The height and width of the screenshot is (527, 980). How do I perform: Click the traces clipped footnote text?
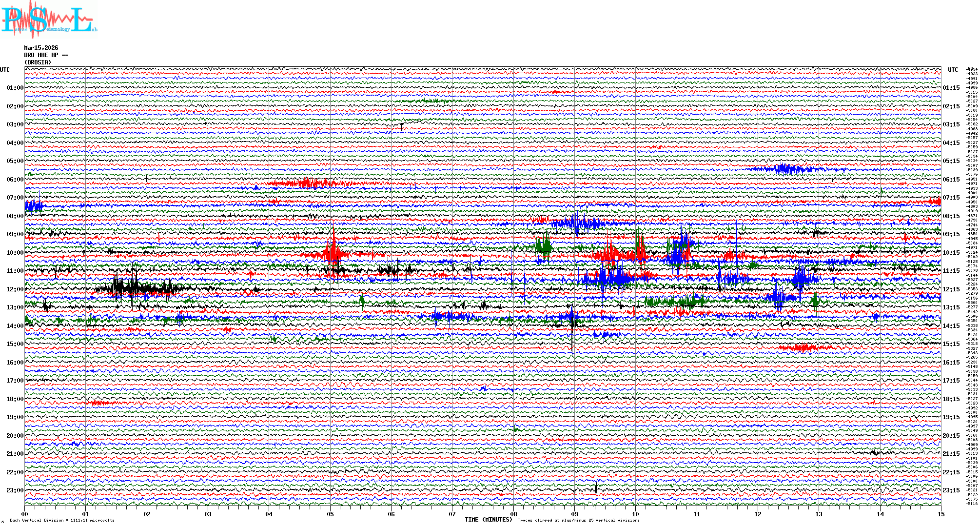578,520
